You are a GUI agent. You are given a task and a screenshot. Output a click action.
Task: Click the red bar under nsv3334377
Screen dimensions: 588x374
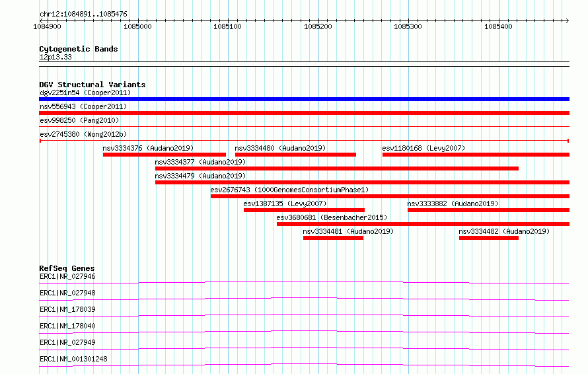pyautogui.click(x=337, y=168)
